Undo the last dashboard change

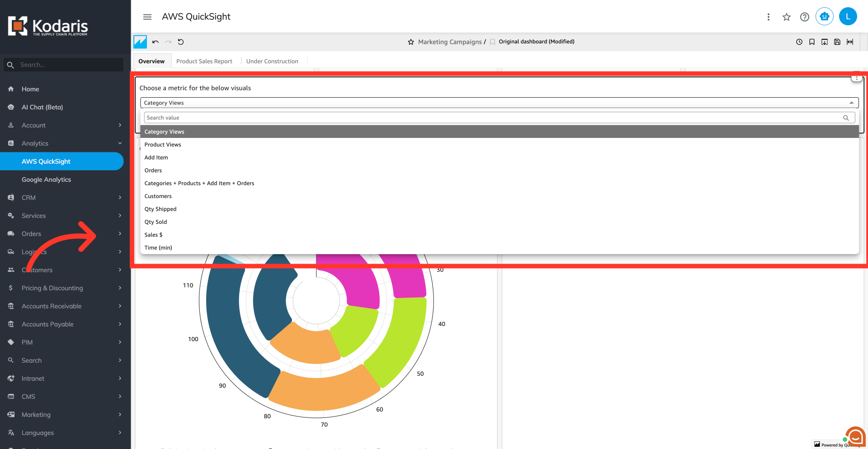(x=156, y=42)
